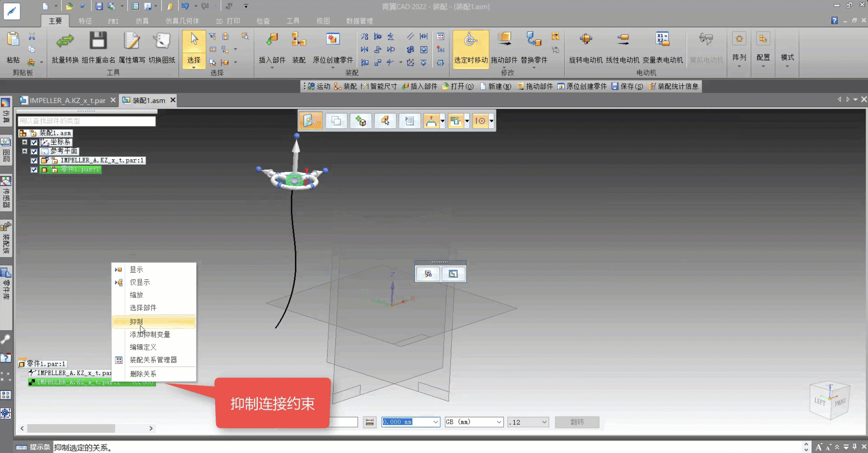The width and height of the screenshot is (868, 453).
Task: Click the ruler icon next to offset field
Action: point(369,422)
